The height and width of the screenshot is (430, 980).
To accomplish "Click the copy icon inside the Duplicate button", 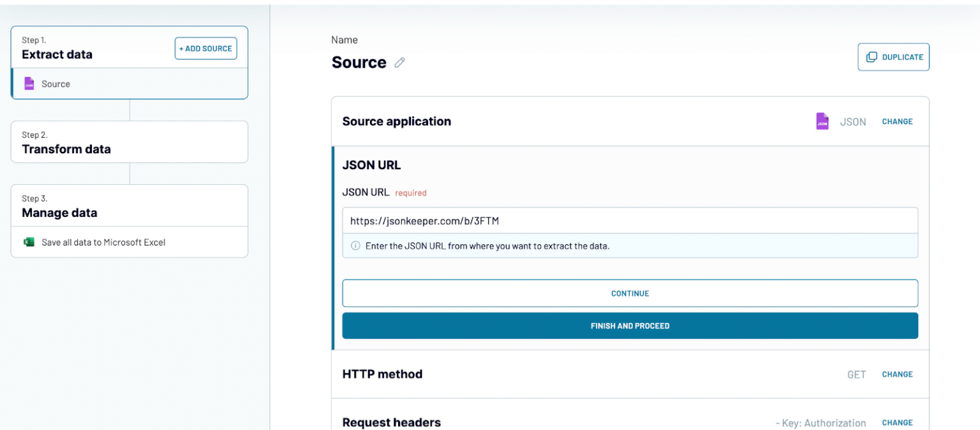I will (872, 57).
